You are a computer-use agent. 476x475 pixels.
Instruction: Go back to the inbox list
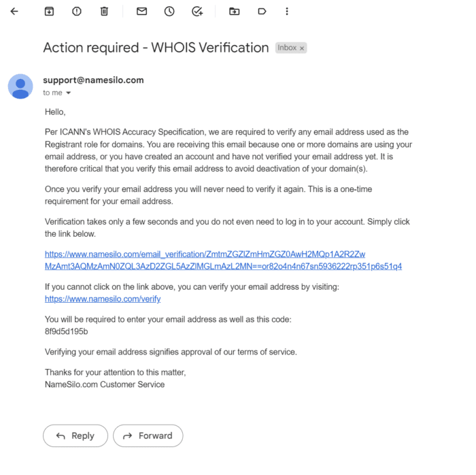point(14,12)
